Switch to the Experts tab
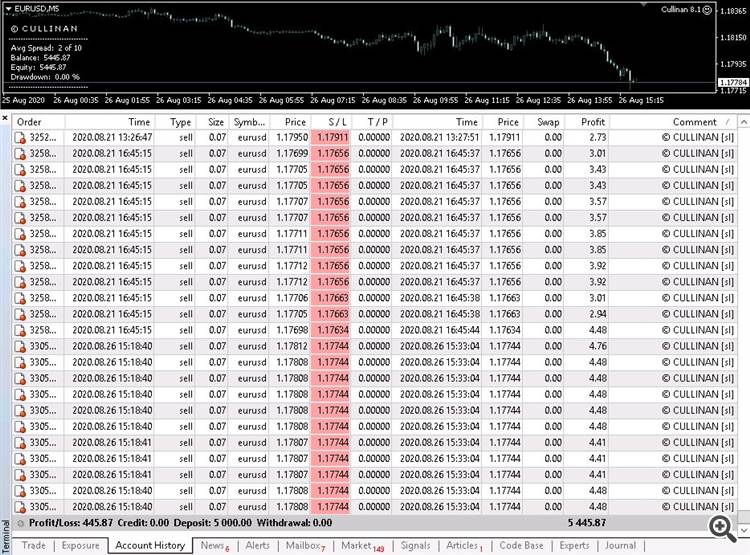Viewport: 750px width, 555px height. (x=574, y=545)
